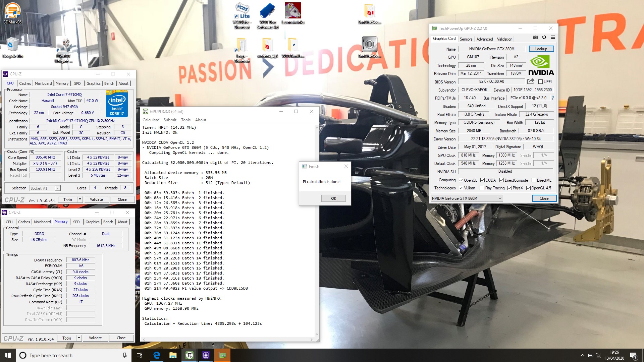The width and height of the screenshot is (644, 362).
Task: Open the SanDiskSec vault icon
Action: click(x=369, y=47)
